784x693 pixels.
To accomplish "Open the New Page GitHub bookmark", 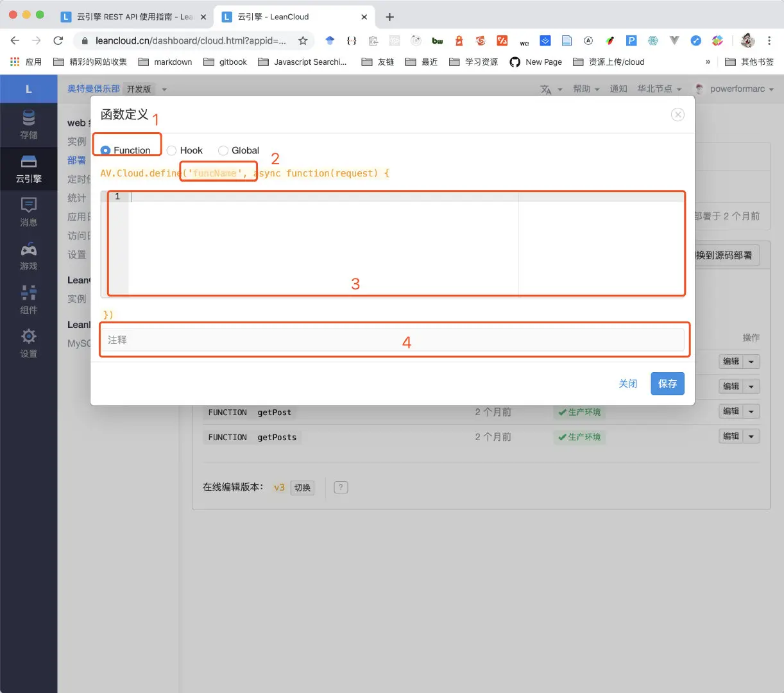I will point(536,62).
